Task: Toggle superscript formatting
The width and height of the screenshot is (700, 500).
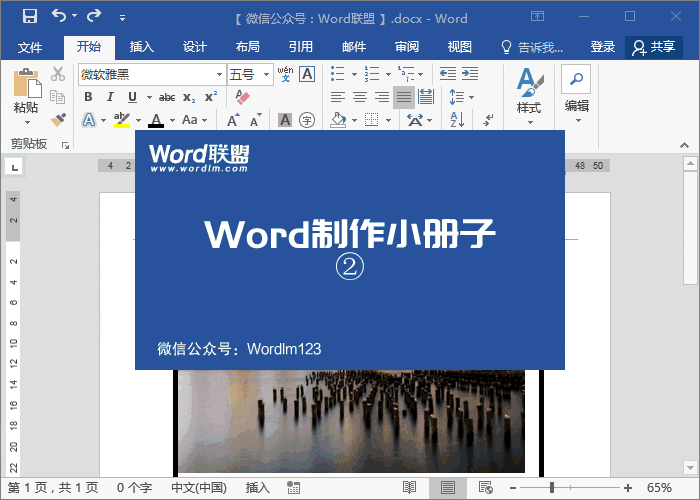Action: point(211,97)
